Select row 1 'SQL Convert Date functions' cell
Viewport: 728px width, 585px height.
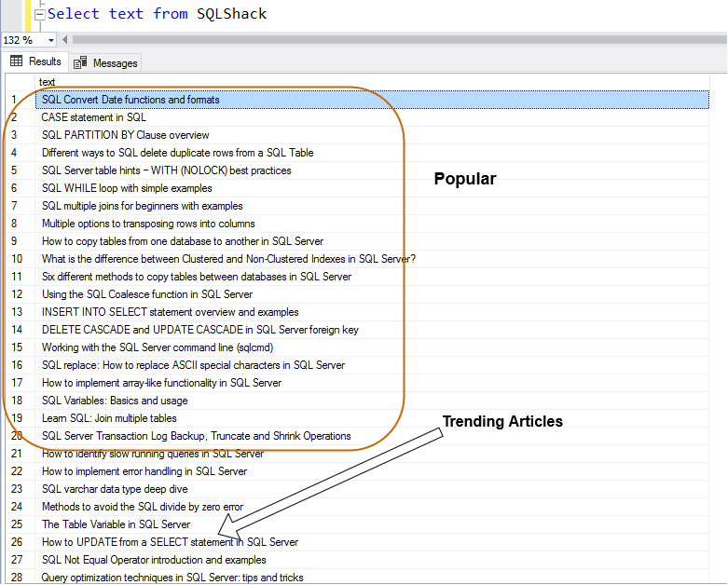[x=130, y=100]
